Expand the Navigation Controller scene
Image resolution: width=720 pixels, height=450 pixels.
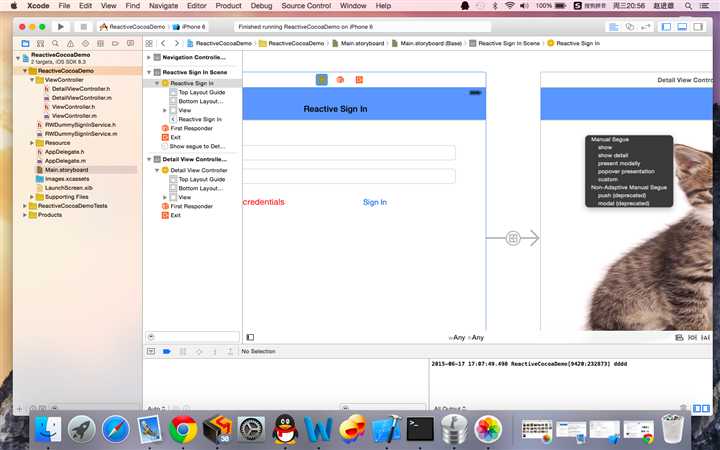coord(149,58)
